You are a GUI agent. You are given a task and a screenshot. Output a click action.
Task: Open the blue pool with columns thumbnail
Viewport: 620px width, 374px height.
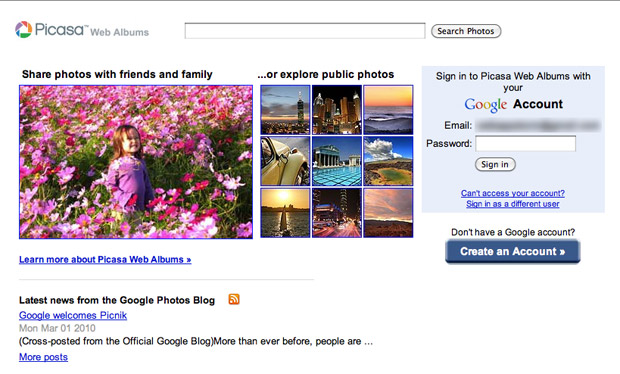pos(337,161)
